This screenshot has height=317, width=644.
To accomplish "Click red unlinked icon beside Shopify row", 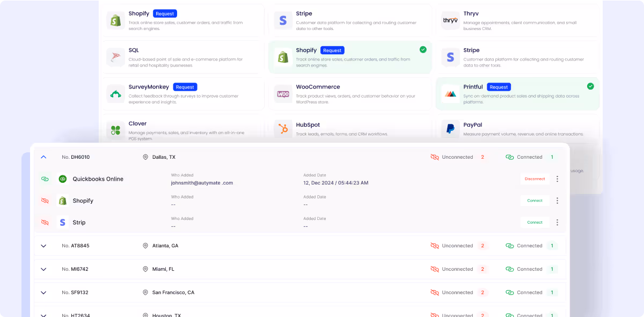I will point(45,201).
